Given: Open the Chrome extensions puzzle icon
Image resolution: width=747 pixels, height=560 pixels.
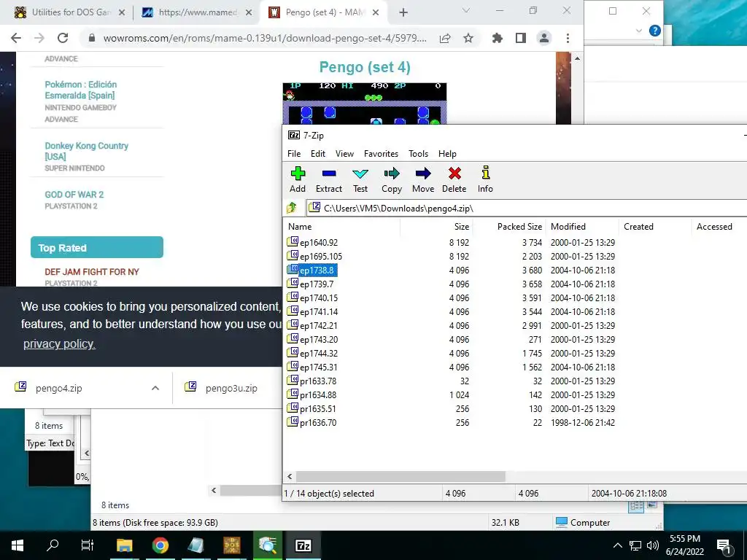Looking at the screenshot, I should (x=498, y=38).
